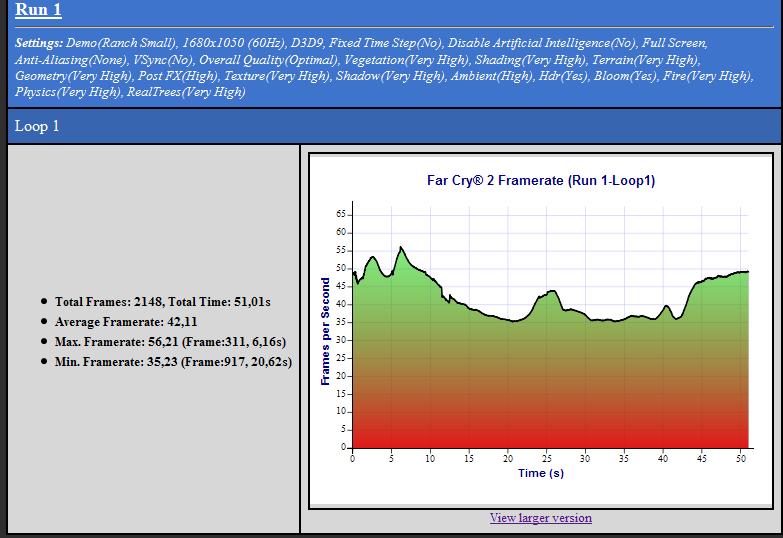Viewport: 783px width, 538px height.
Task: Click the "RealTrees(Very High)" setting text
Action: [186, 92]
